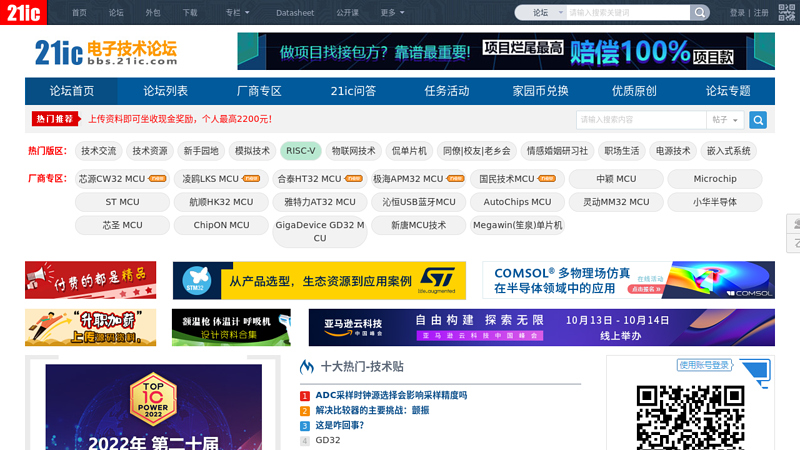Switch to the 优质原创 tab

[x=634, y=91]
